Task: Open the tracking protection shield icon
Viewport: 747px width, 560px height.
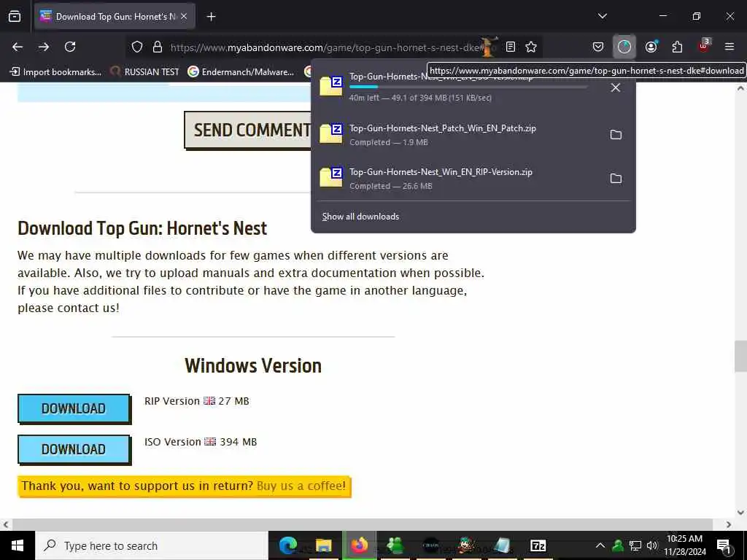Action: click(x=137, y=47)
